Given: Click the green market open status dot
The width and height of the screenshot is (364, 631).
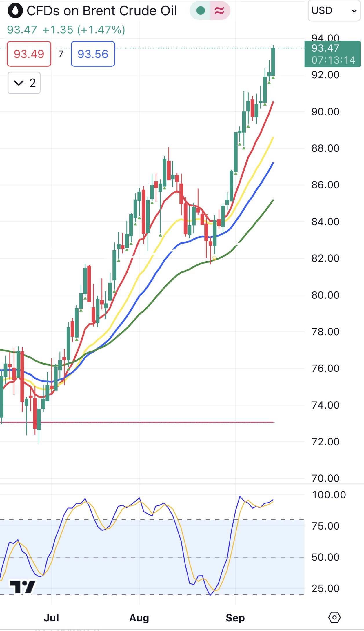Looking at the screenshot, I should (201, 11).
